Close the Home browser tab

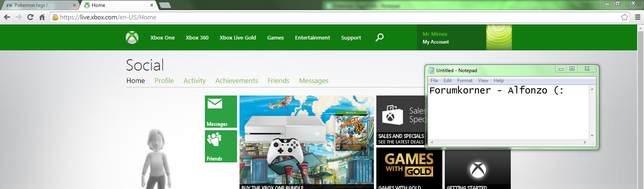coord(152,5)
